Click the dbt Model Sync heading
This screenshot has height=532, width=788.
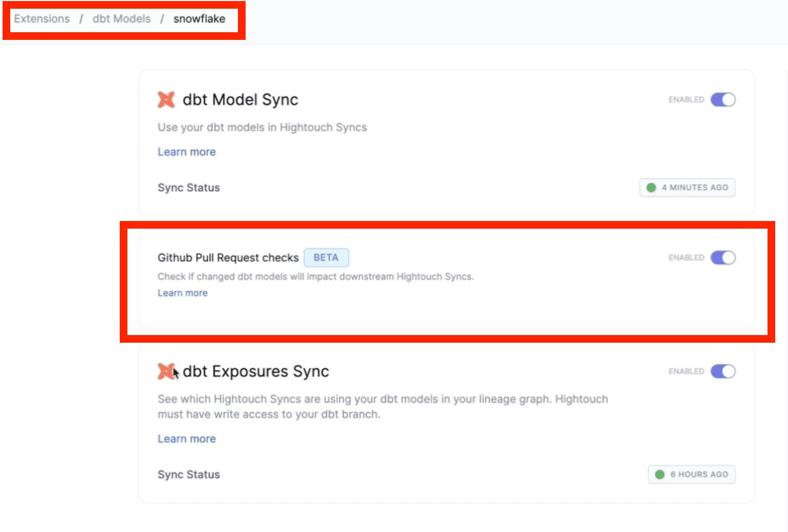pyautogui.click(x=240, y=100)
